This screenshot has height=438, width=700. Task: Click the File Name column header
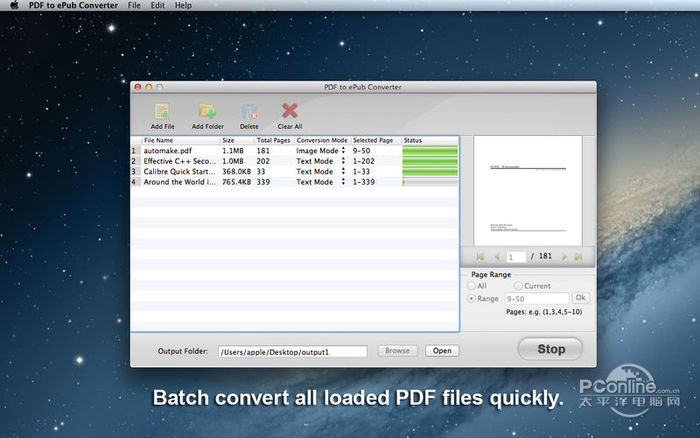(x=181, y=140)
